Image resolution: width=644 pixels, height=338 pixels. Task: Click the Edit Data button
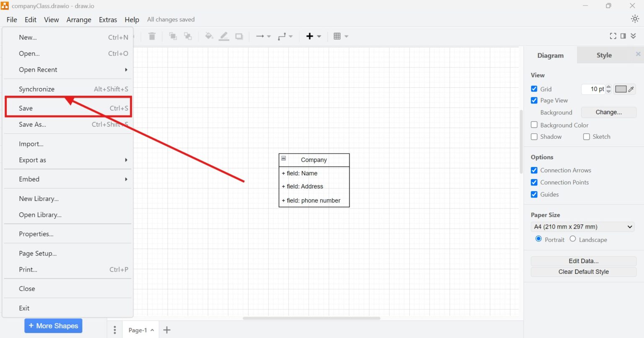583,260
